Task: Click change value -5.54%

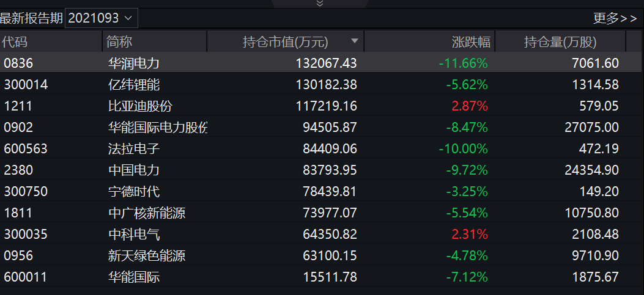Action: (x=467, y=213)
